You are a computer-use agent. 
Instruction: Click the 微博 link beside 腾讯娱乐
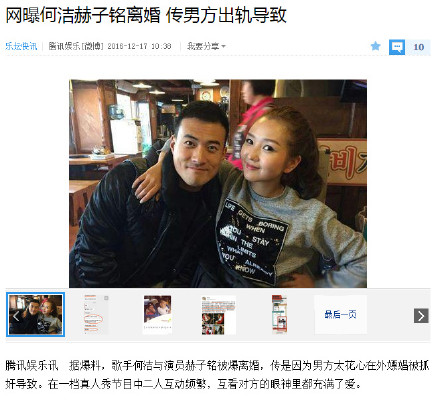93,46
